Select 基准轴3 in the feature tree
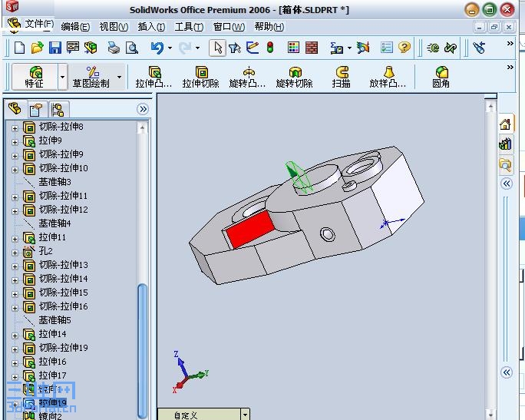The height and width of the screenshot is (420, 525). 54,182
